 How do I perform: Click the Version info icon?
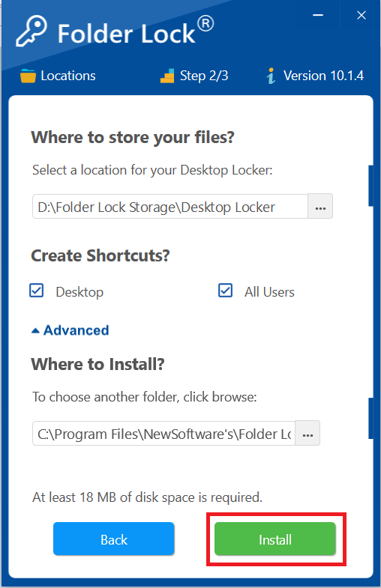271,76
